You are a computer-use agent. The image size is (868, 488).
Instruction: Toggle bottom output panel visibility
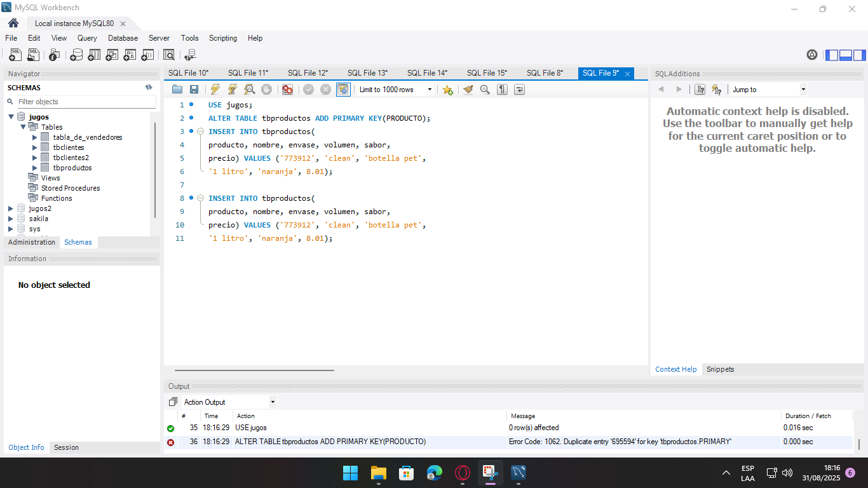pos(846,55)
